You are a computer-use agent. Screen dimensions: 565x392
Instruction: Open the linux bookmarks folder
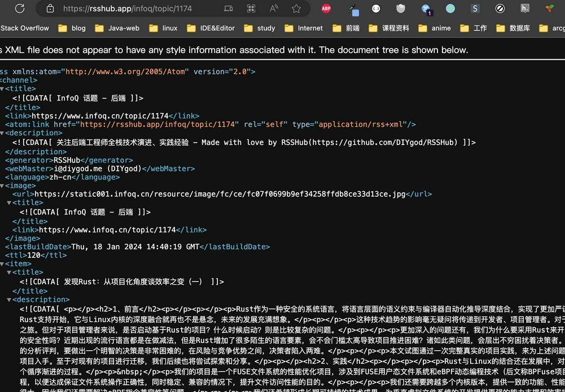(163, 28)
